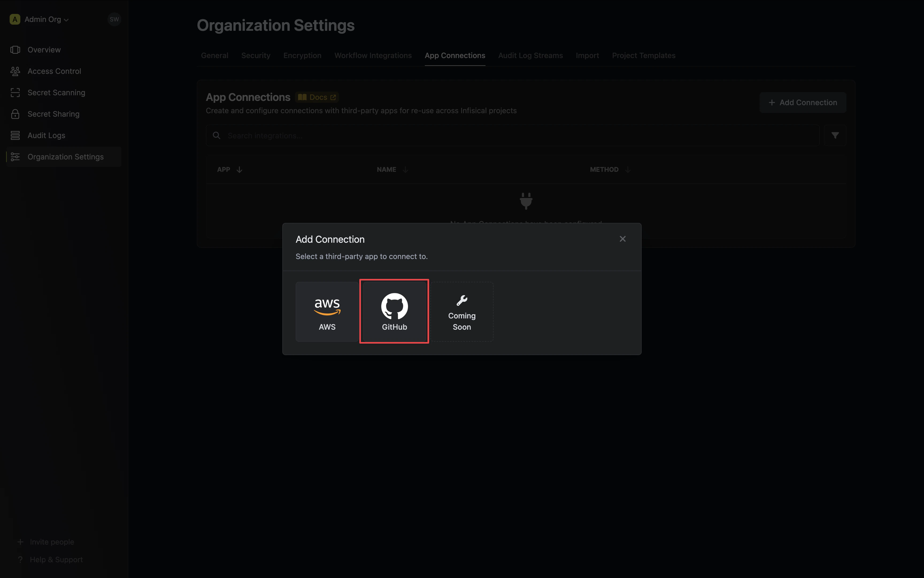Go to Overview in sidebar
The image size is (924, 578).
tap(64, 50)
